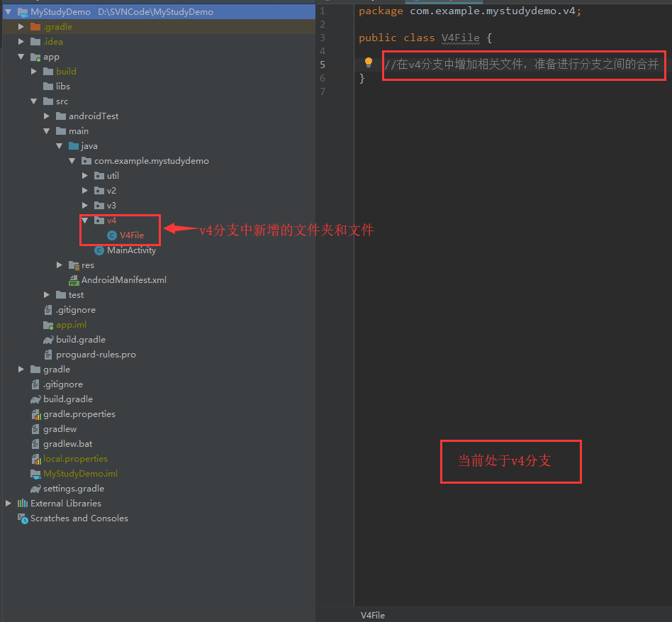Select the app-level .gitignore file
Image resolution: width=672 pixels, height=622 pixels.
coord(75,310)
